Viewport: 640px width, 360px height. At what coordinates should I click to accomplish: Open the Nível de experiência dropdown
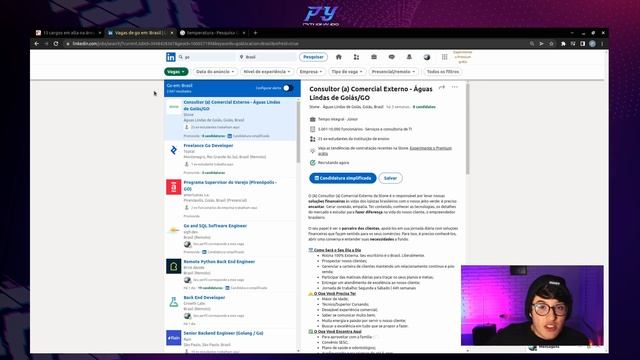(x=267, y=72)
